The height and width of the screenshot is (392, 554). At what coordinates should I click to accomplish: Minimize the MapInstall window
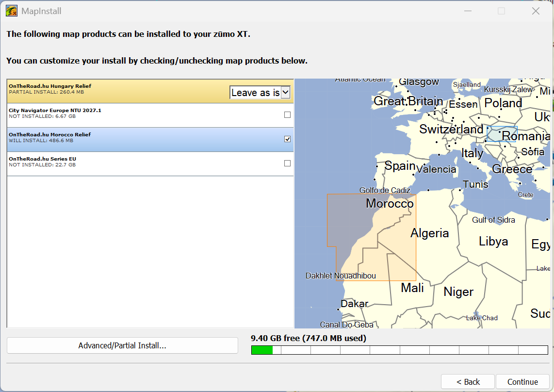click(467, 11)
